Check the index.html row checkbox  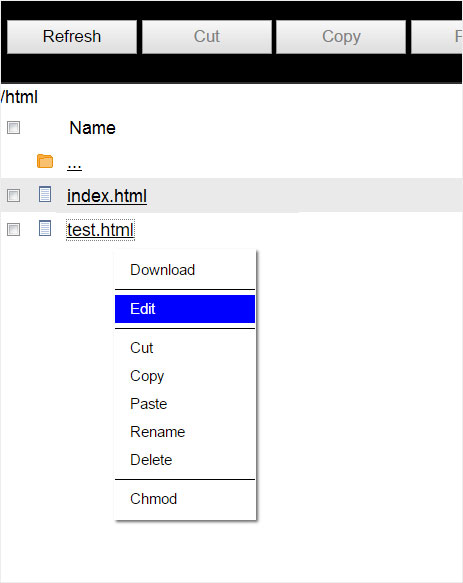tap(13, 195)
